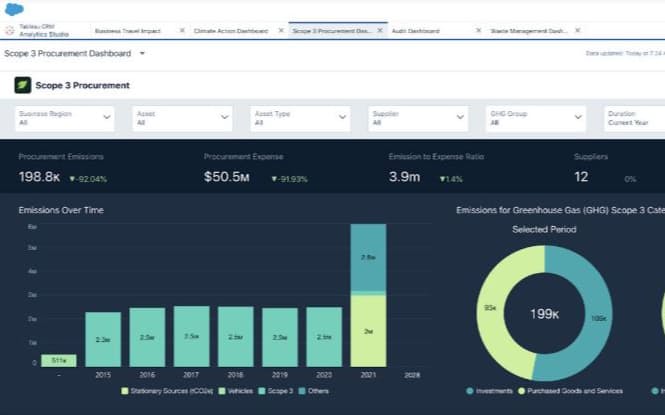Click the Scope 3 legend swatch
Image resolution: width=665 pixels, height=415 pixels.
click(262, 391)
